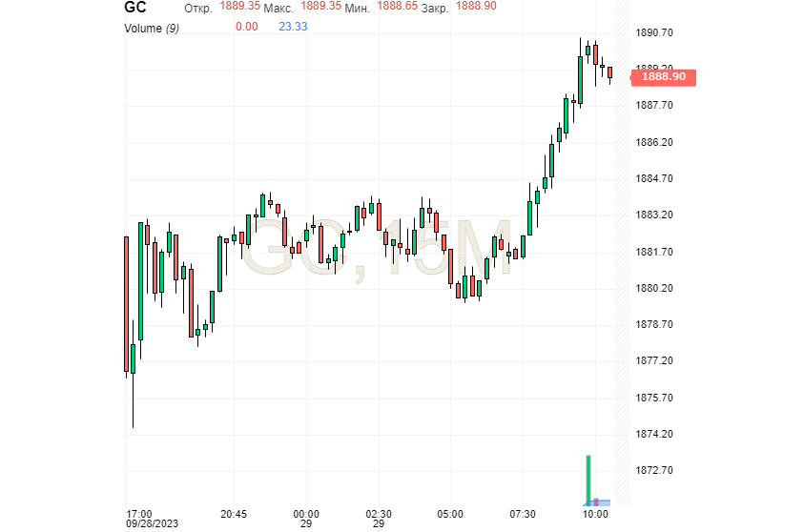This screenshot has width=804, height=532.
Task: Click the tall red candle at chart's left edge
Action: [126, 303]
